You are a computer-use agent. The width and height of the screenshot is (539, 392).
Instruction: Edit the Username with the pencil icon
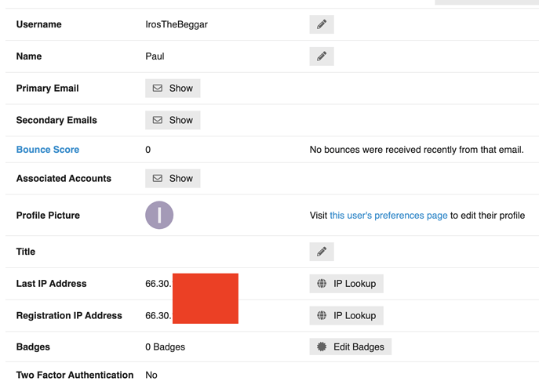click(322, 24)
